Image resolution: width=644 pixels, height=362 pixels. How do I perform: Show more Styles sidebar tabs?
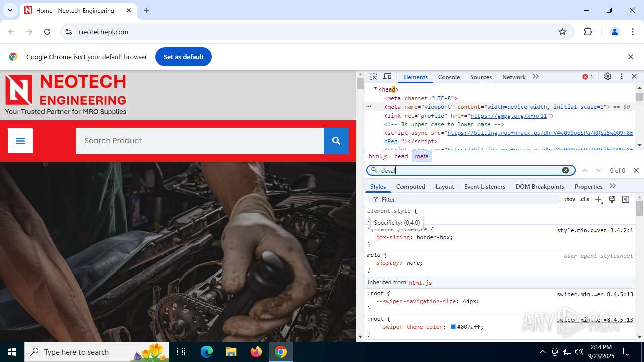pos(613,186)
